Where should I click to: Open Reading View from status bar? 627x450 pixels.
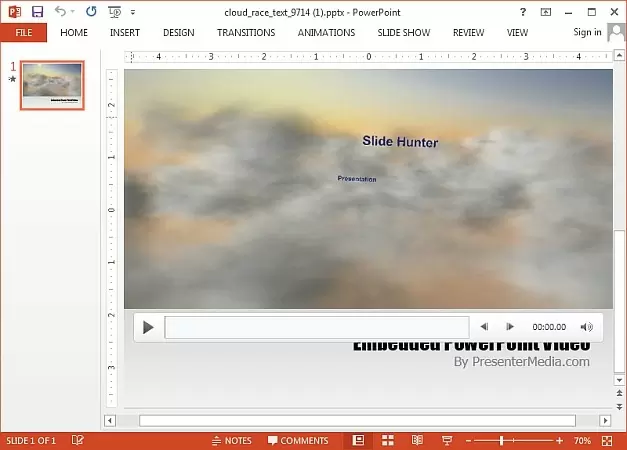click(417, 440)
